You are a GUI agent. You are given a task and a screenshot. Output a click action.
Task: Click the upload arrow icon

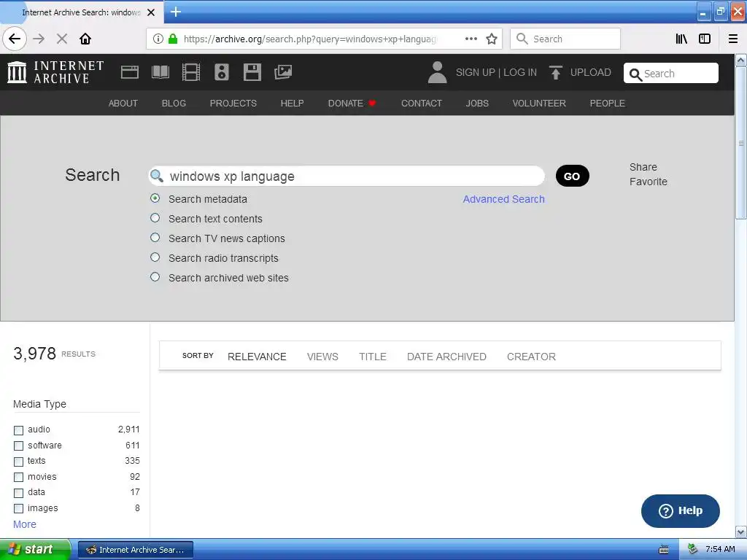(x=555, y=72)
